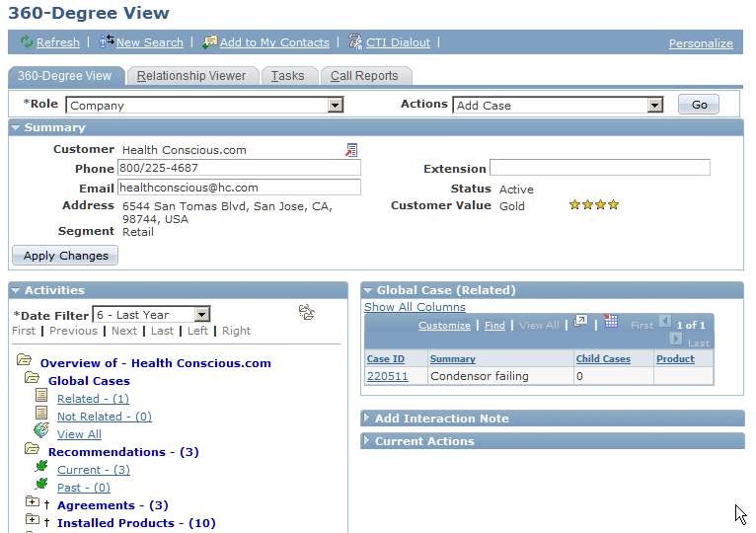The width and height of the screenshot is (756, 533).
Task: Click the globe icon beside View All
Action: coord(41,429)
